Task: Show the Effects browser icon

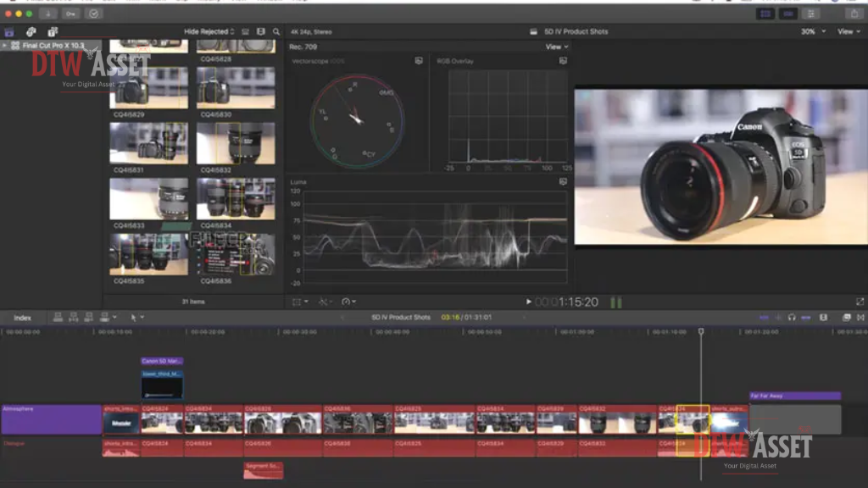Action: (x=847, y=318)
